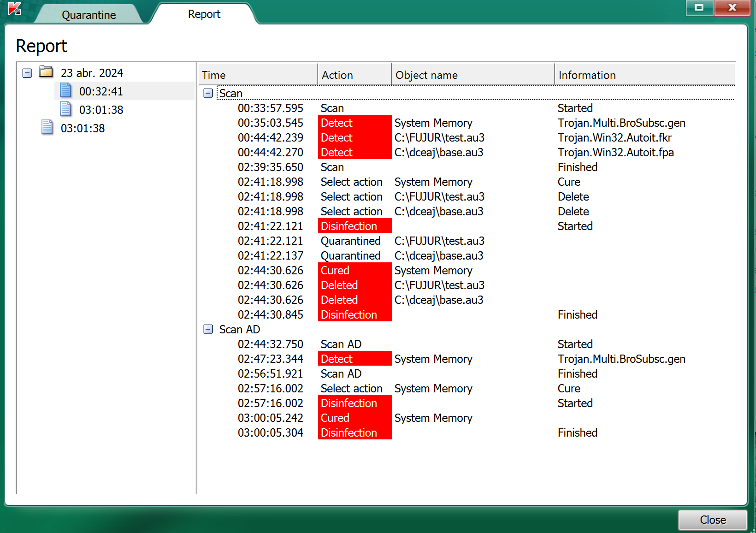Sort by the Action column header
The height and width of the screenshot is (533, 756).
(354, 75)
